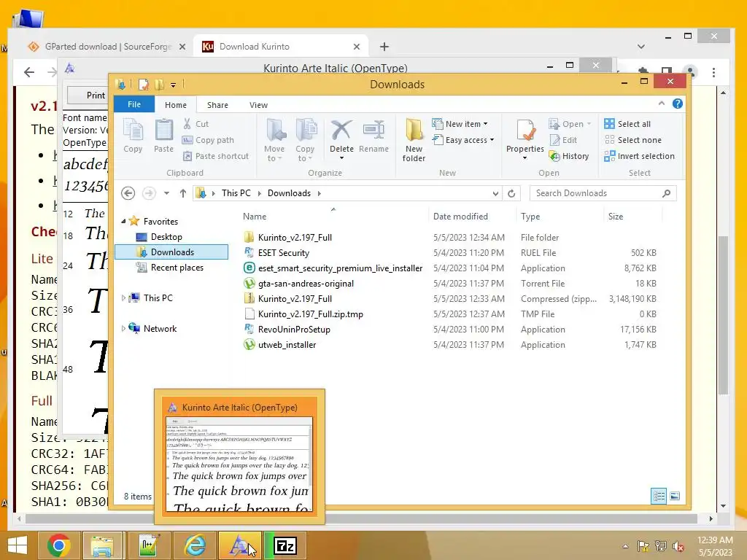The height and width of the screenshot is (560, 747).
Task: Click the muted speaker tray icon
Action: tap(678, 547)
